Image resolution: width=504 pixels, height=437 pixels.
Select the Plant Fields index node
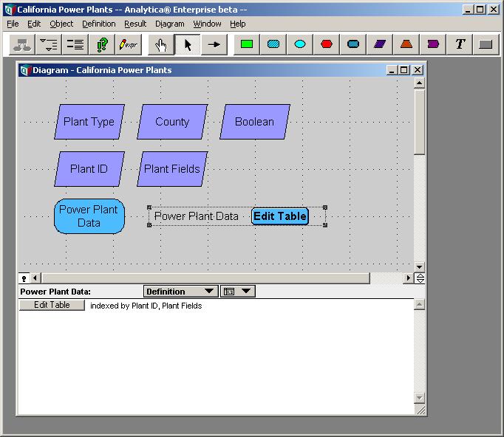tap(172, 169)
